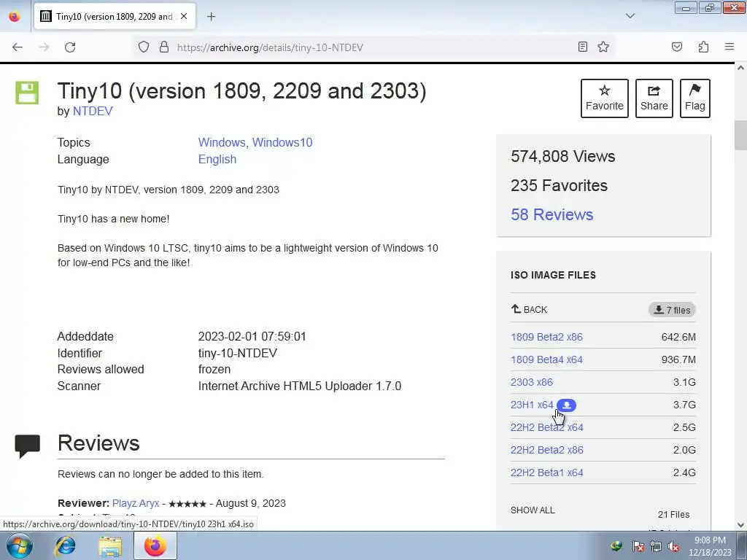
Task: Click the Favorite button
Action: (605, 98)
